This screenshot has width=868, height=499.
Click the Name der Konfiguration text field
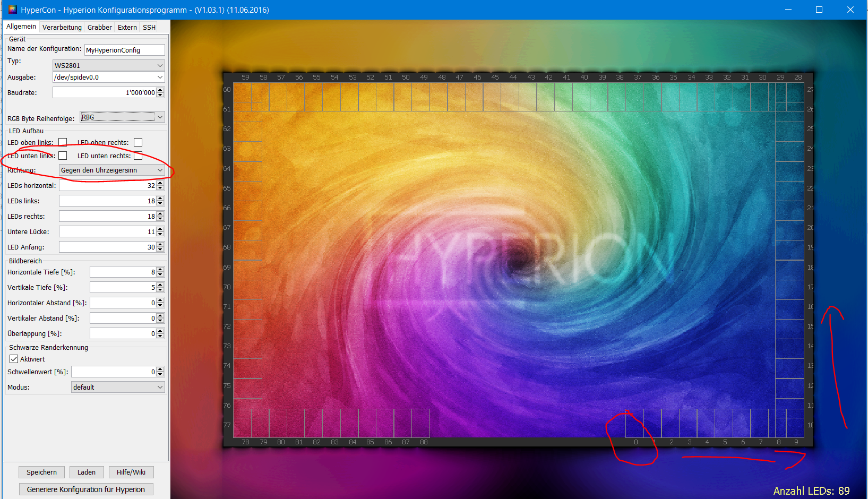click(x=124, y=50)
